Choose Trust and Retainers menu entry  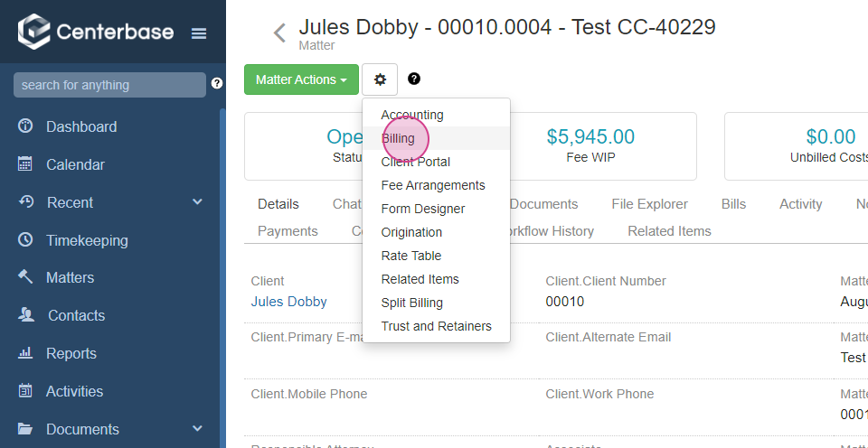tap(436, 326)
